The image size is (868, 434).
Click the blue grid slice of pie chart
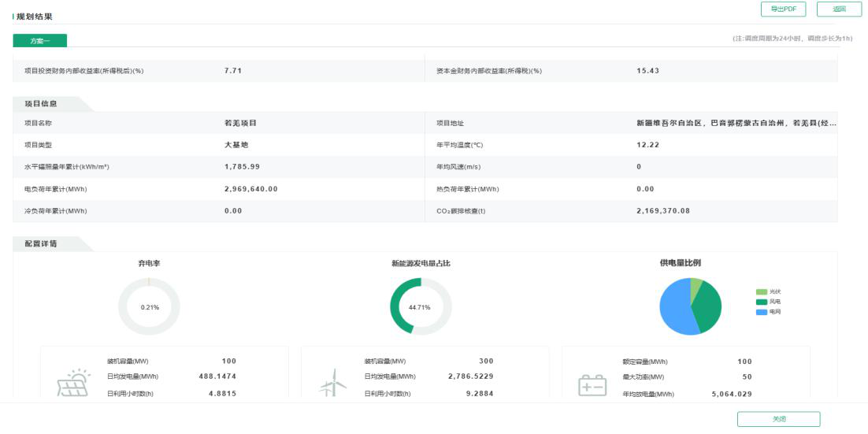pyautogui.click(x=673, y=311)
